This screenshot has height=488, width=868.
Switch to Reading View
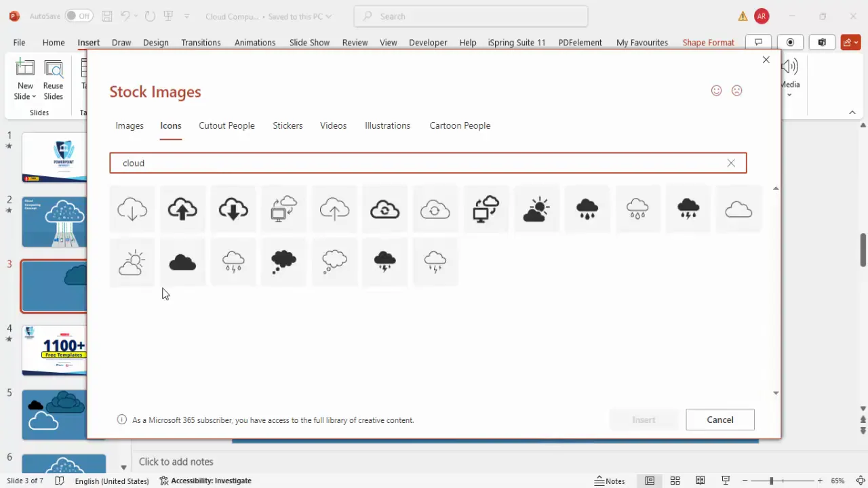point(700,481)
